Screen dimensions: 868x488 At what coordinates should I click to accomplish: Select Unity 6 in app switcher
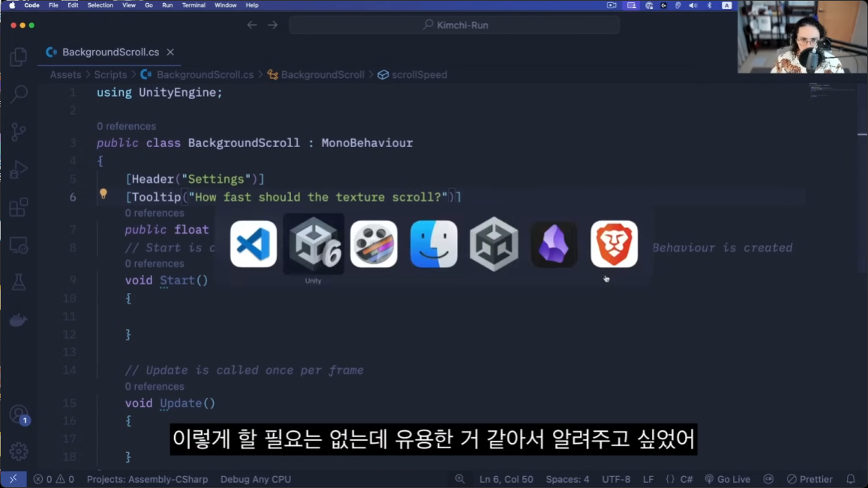(314, 244)
